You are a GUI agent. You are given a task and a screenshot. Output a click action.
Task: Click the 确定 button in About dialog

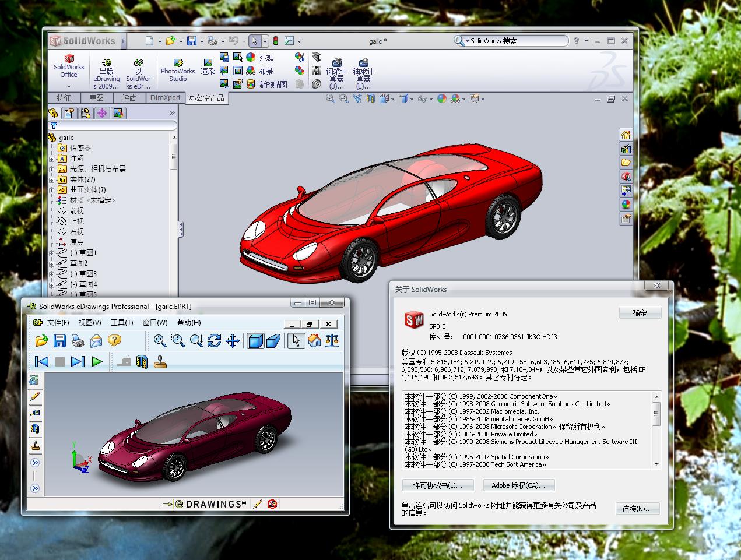click(640, 314)
